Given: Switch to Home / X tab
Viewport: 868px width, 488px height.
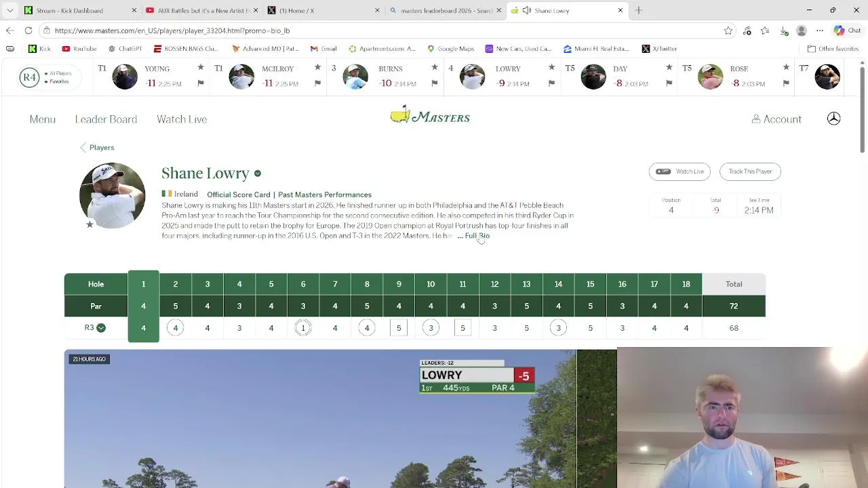Looking at the screenshot, I should pos(322,10).
